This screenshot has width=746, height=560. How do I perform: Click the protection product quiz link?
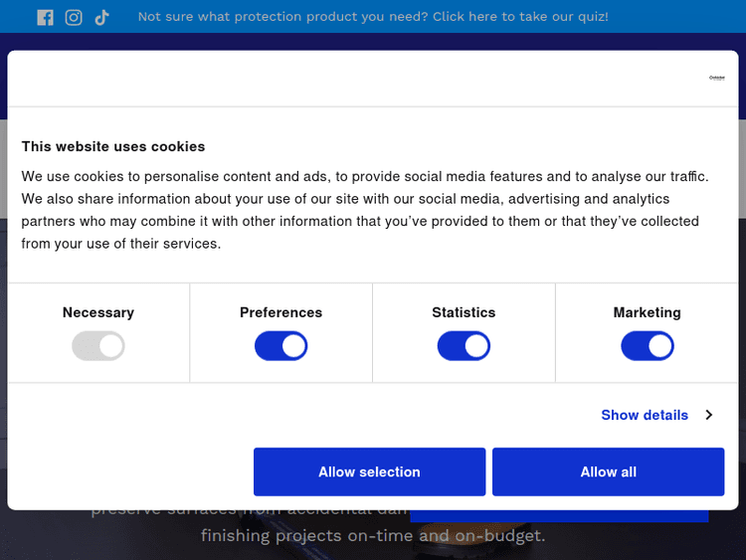(373, 17)
